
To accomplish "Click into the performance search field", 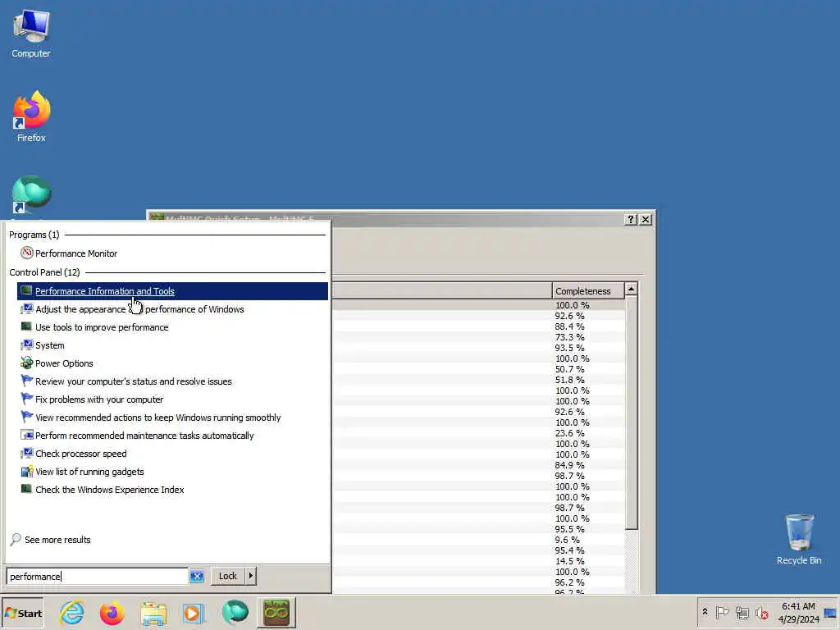I will [x=98, y=577].
